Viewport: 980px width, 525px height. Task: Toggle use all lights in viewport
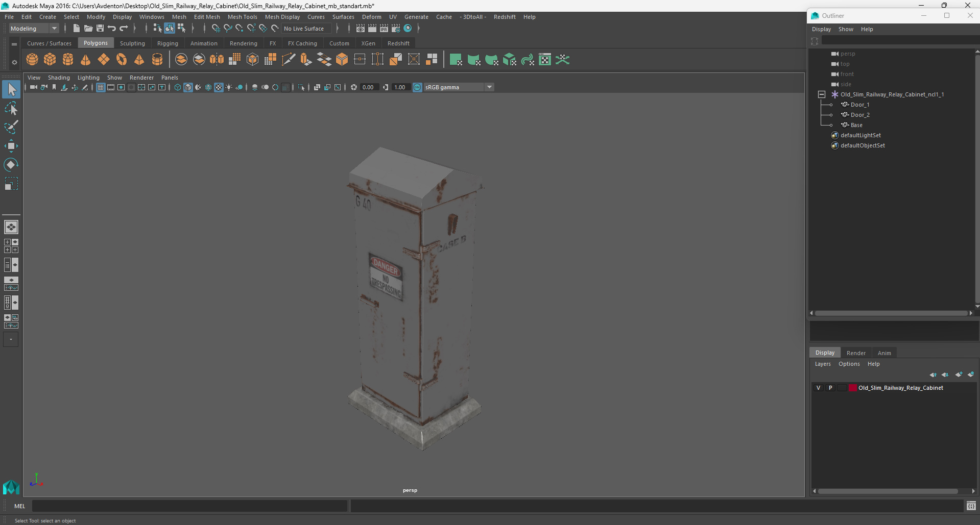point(229,87)
